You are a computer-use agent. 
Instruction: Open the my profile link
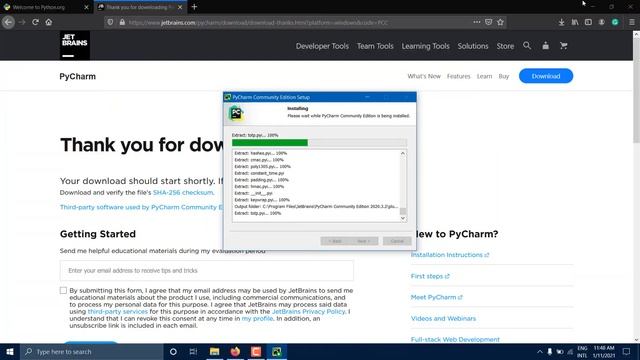pos(257,318)
